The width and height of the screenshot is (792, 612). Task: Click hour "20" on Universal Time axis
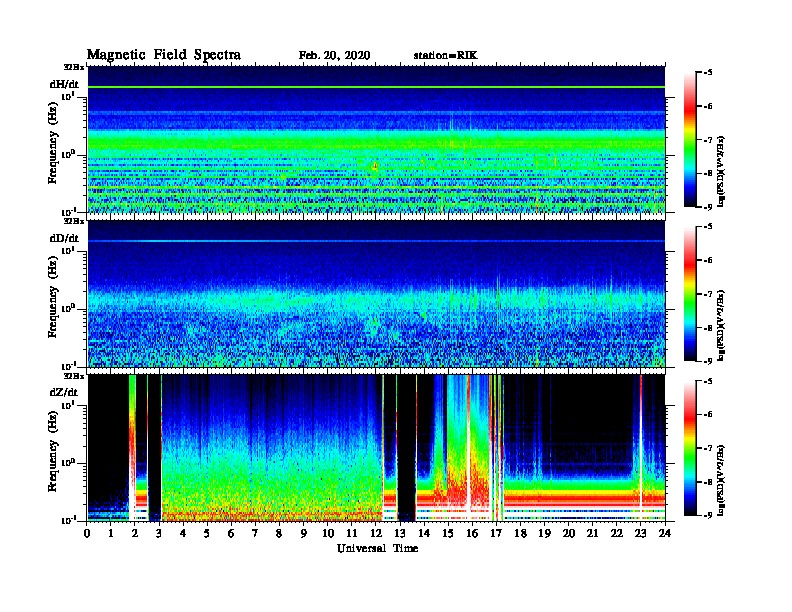coord(569,533)
